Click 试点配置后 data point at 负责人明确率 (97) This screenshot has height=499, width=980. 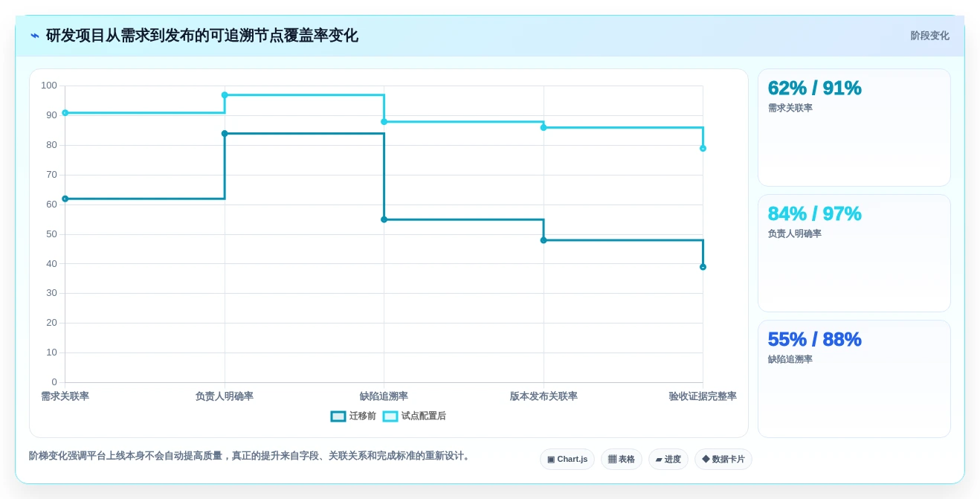(x=225, y=95)
